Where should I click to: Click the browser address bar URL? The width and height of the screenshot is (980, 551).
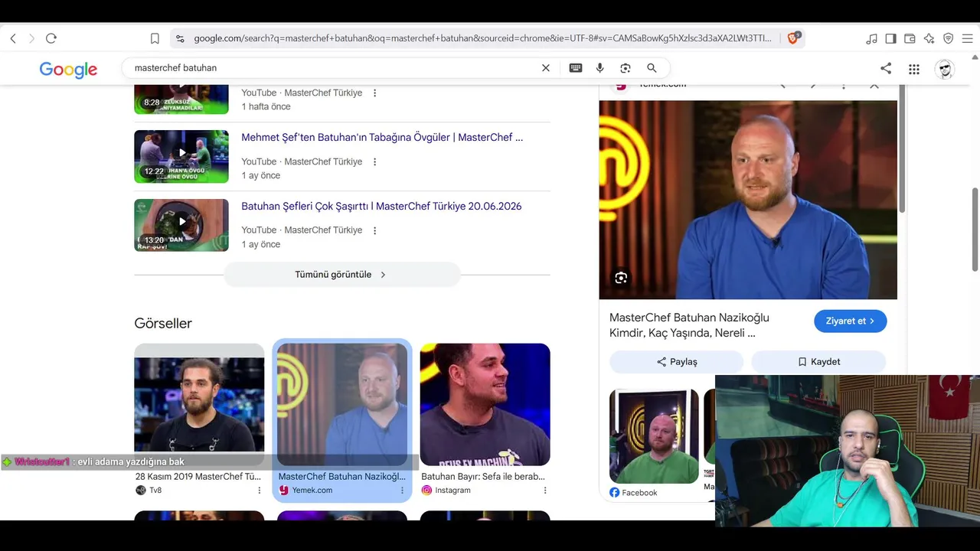point(482,38)
